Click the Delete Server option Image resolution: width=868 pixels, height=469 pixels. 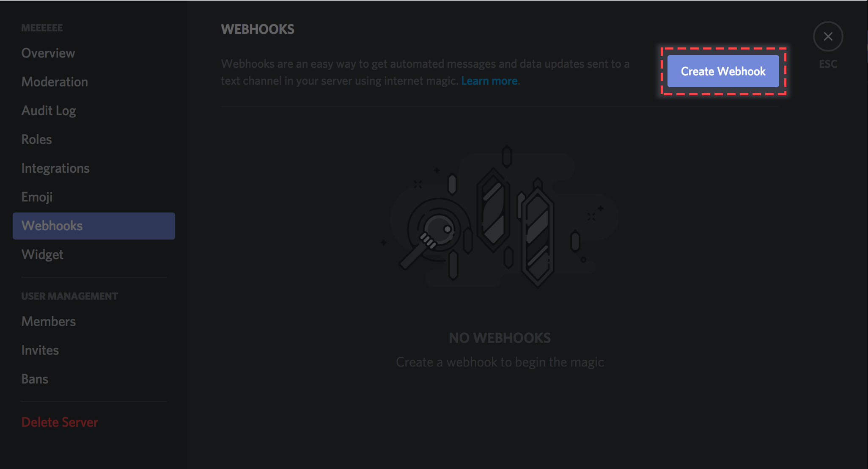(60, 421)
